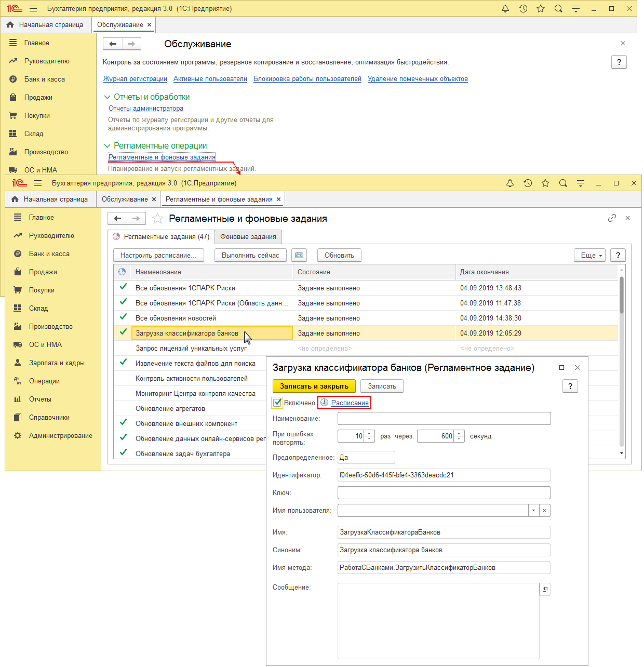Sort by the Дата окончания column header

[536, 272]
